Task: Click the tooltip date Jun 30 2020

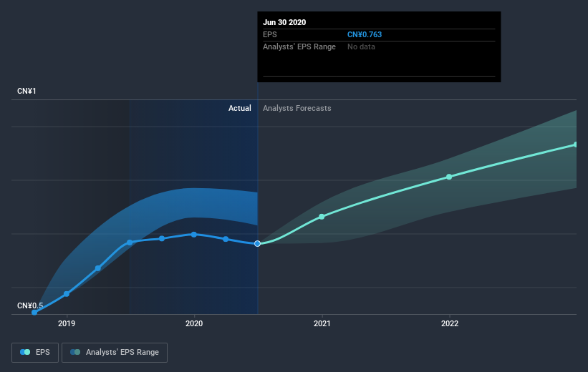Action: pos(284,22)
